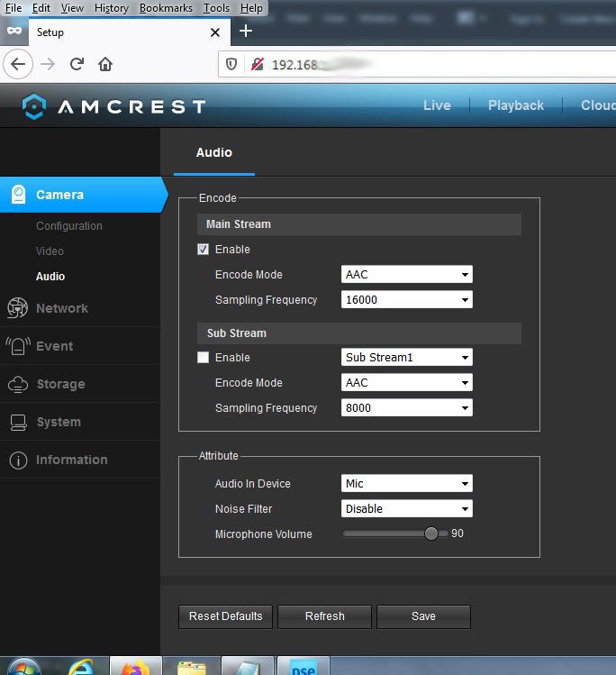616x675 pixels.
Task: Click the System computer icon
Action: (x=19, y=422)
